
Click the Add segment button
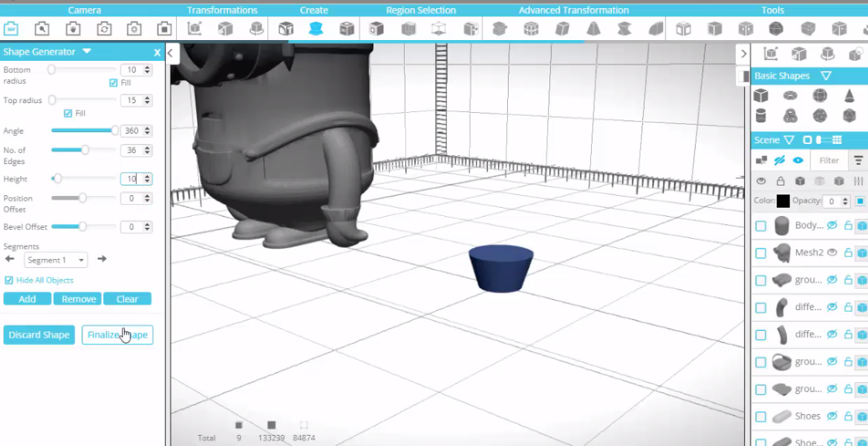point(27,299)
